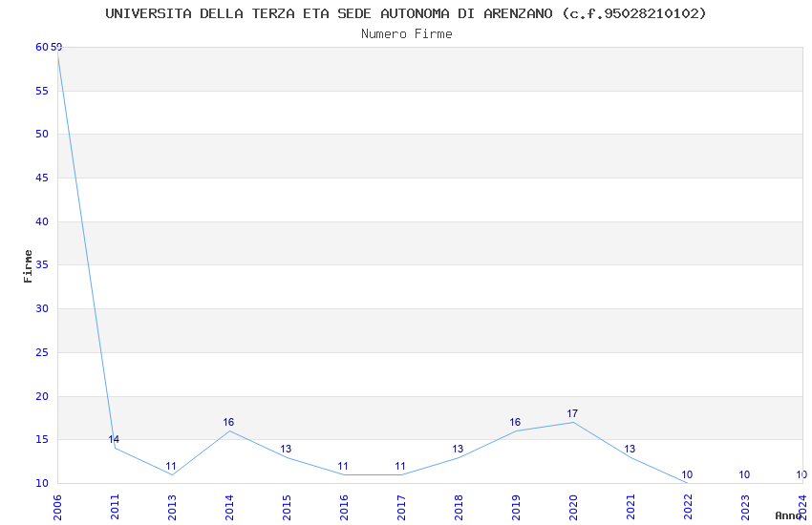
Task: Click the data value 11 above 2017
Action: click(x=400, y=466)
